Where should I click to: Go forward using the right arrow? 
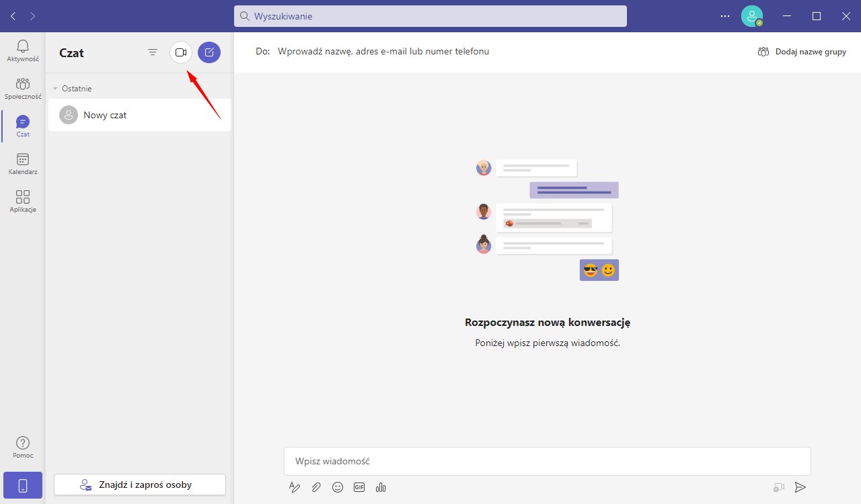34,15
